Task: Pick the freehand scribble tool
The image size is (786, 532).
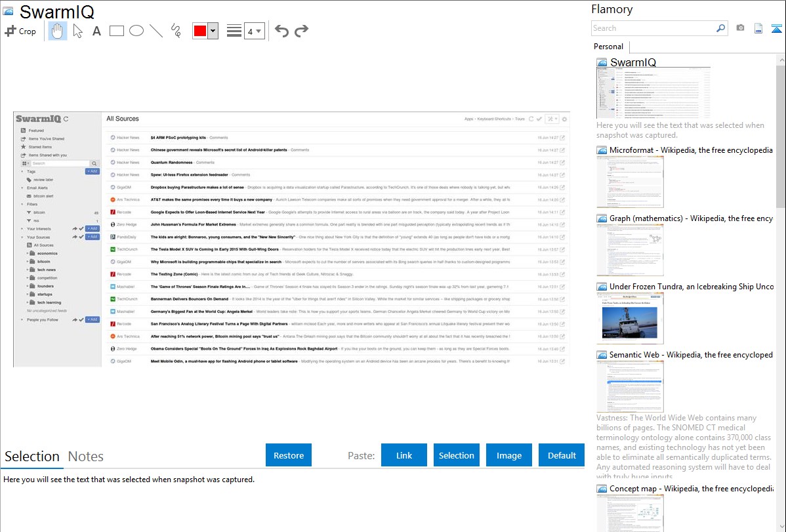Action: (176, 31)
